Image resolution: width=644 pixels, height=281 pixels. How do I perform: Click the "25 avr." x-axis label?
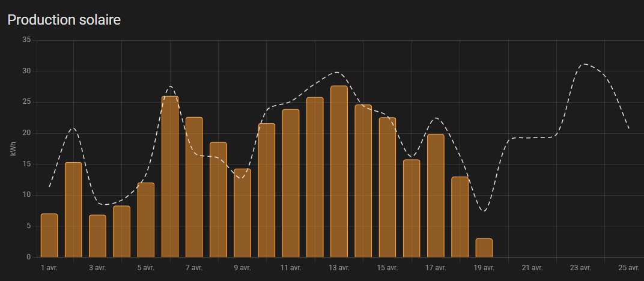coord(628,268)
